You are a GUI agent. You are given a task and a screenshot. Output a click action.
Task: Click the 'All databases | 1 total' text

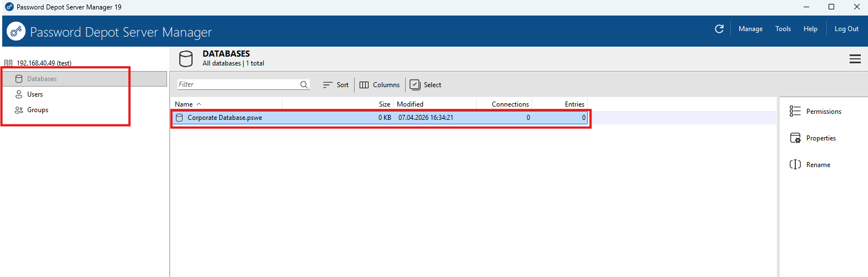click(x=233, y=63)
